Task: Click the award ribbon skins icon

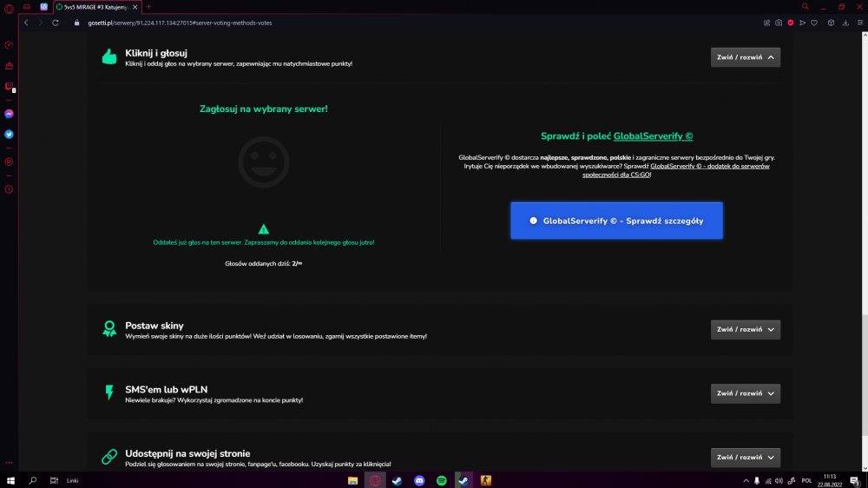Action: [x=109, y=328]
